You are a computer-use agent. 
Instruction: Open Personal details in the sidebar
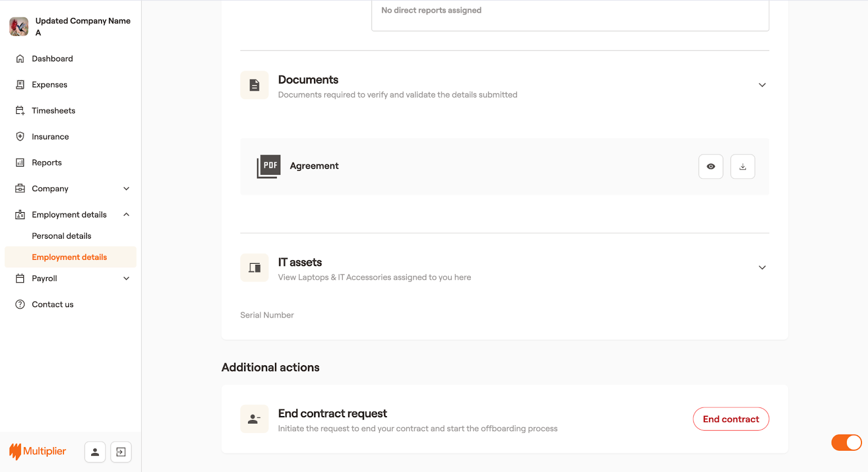click(x=61, y=236)
